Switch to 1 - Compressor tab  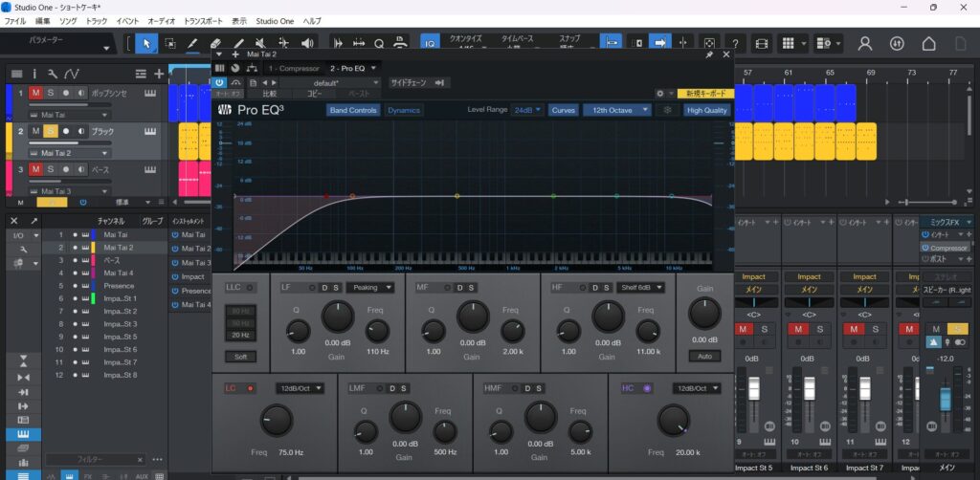(294, 68)
